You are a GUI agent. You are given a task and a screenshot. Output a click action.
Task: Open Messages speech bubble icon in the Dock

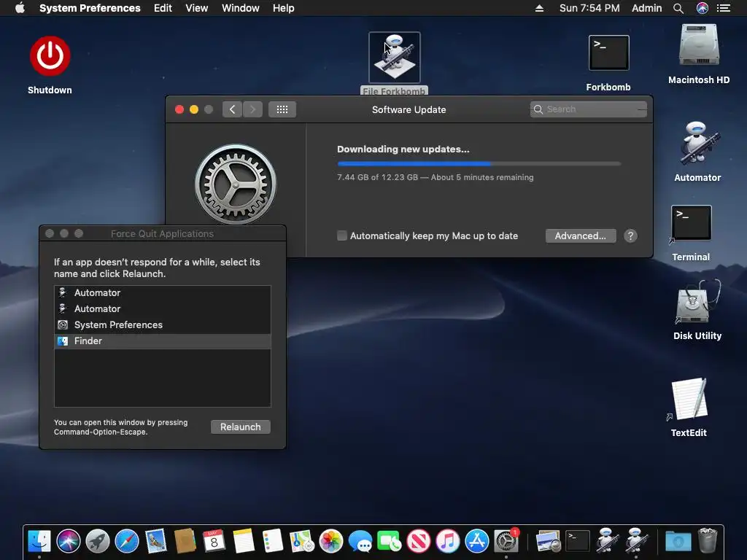coord(360,542)
